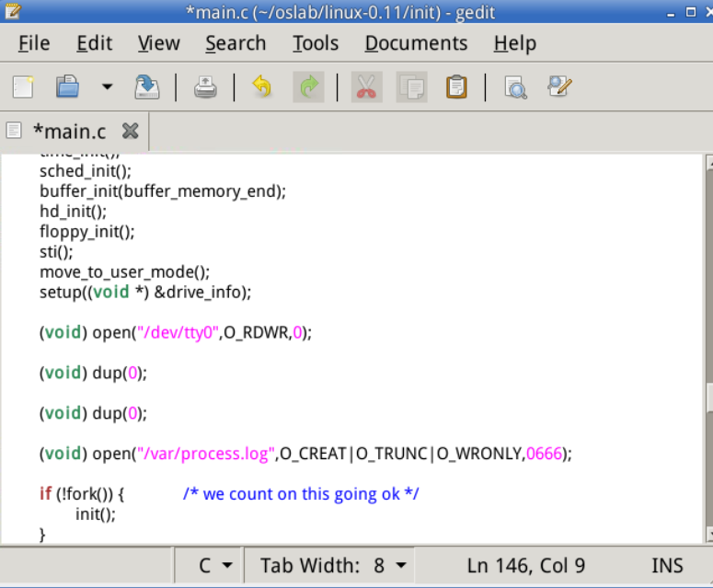Open Find and Replace icon
Viewport: 713px width, 588px height.
pyautogui.click(x=559, y=86)
